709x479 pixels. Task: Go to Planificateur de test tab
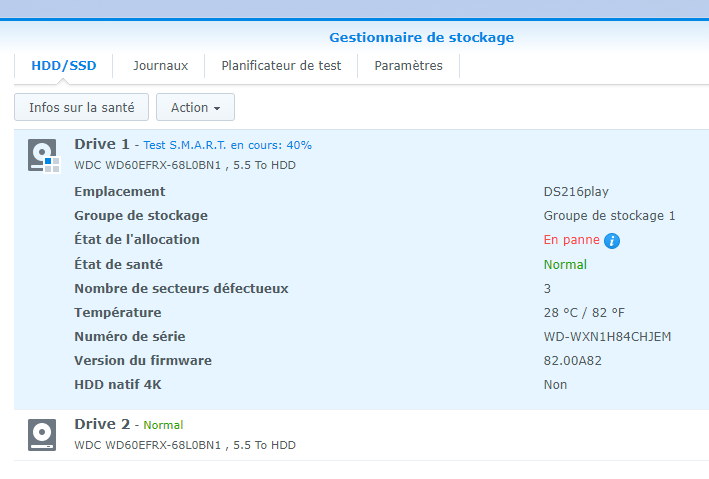point(281,66)
